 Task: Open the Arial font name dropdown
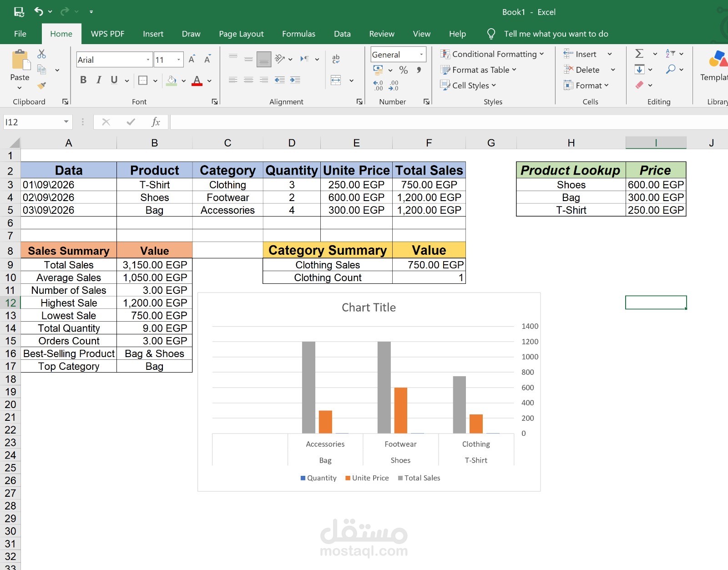tap(148, 60)
